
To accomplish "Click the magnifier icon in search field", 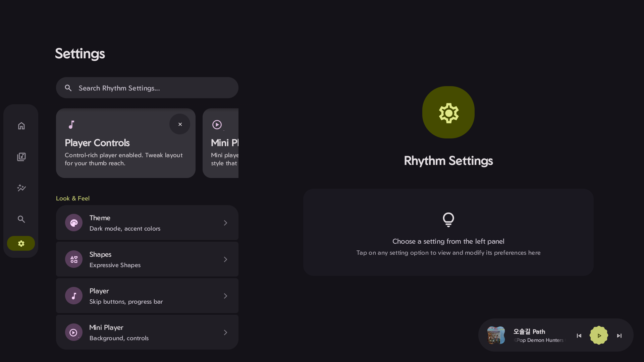I will click(68, 88).
